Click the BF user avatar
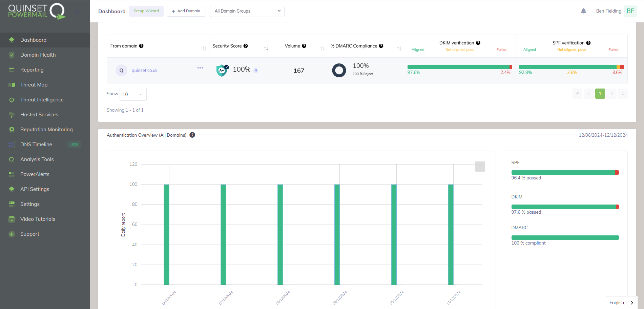This screenshot has width=644, height=309. 630,11
